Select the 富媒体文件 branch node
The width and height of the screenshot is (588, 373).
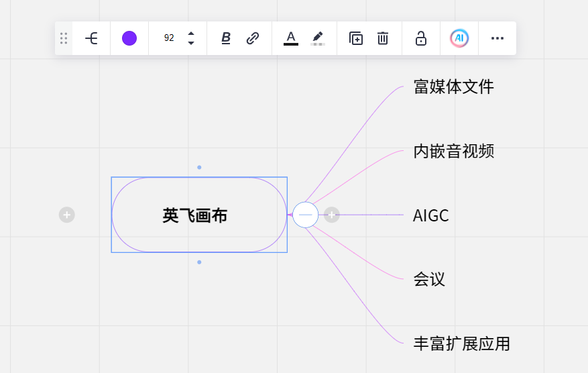(x=453, y=87)
